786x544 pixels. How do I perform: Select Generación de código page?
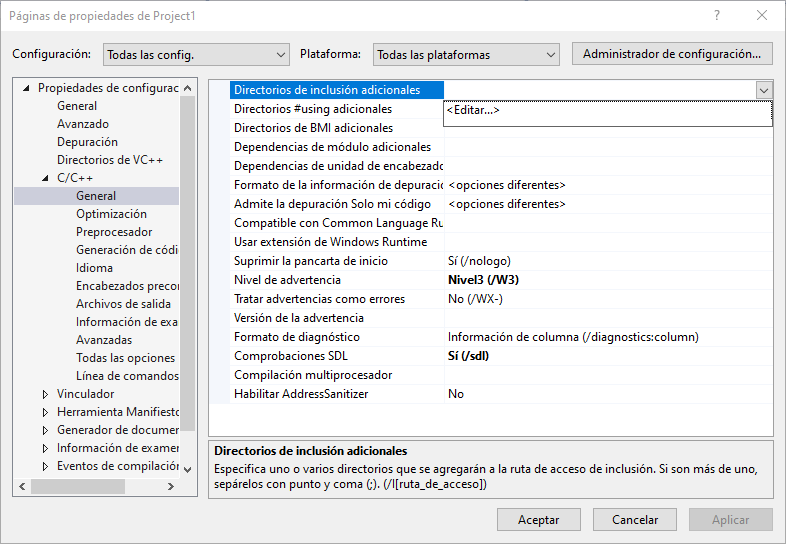point(127,250)
